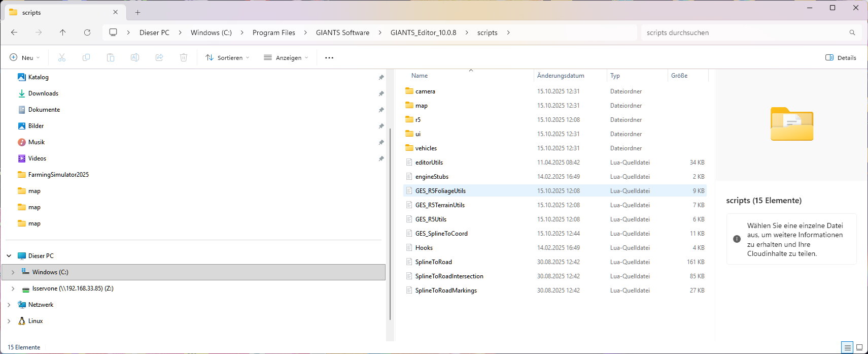The image size is (868, 354).
Task: Click the Cut scissors icon in toolbar
Action: (x=62, y=57)
